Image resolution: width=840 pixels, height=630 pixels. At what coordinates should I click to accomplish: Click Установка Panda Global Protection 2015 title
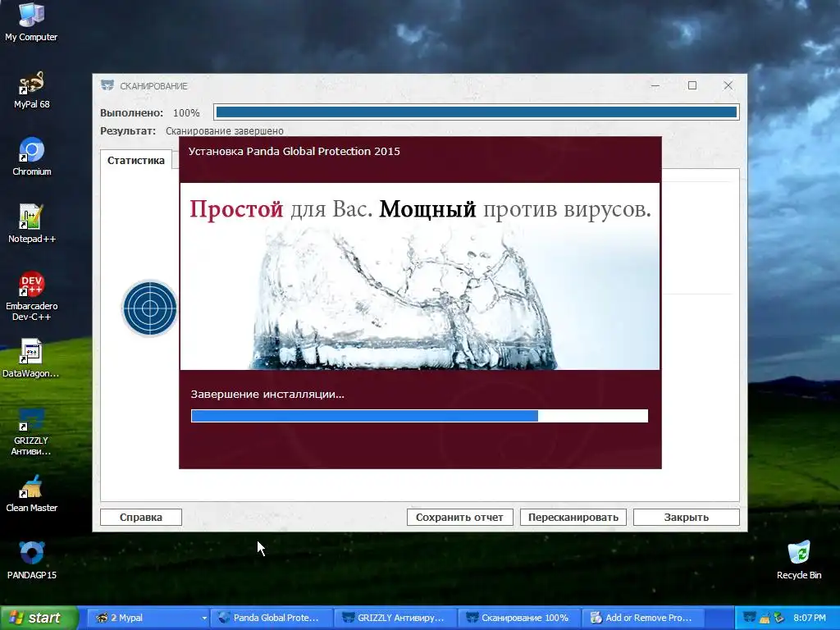pyautogui.click(x=294, y=151)
